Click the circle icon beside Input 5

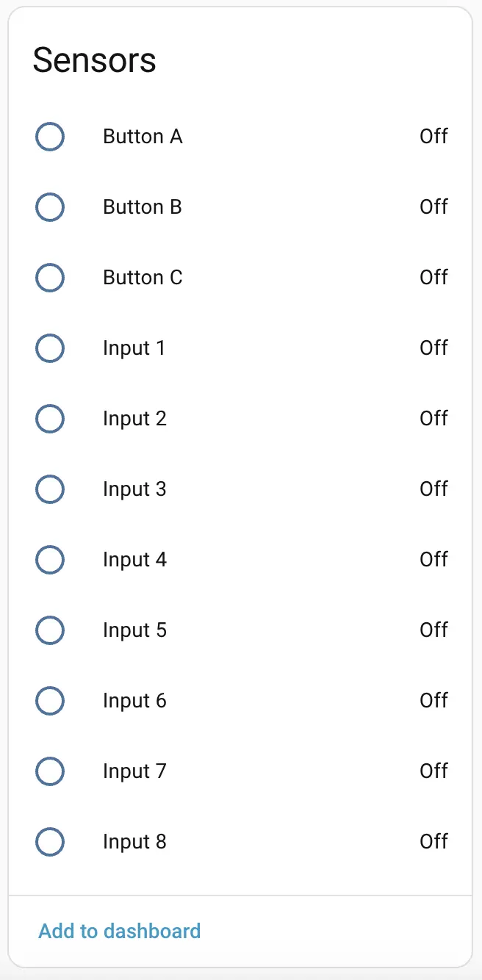[x=50, y=630]
